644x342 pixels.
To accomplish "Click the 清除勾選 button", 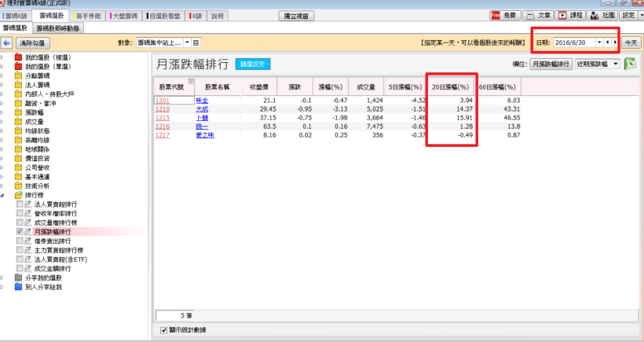I will tap(32, 42).
